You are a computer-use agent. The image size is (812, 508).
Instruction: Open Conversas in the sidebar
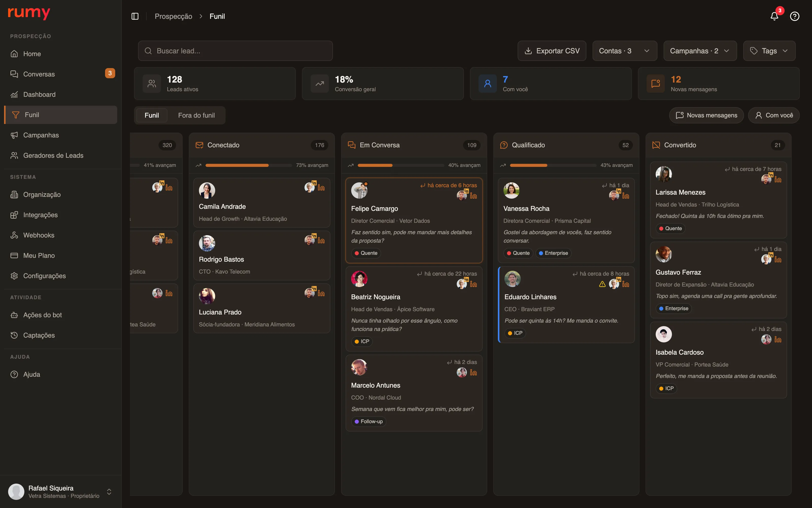pyautogui.click(x=61, y=74)
